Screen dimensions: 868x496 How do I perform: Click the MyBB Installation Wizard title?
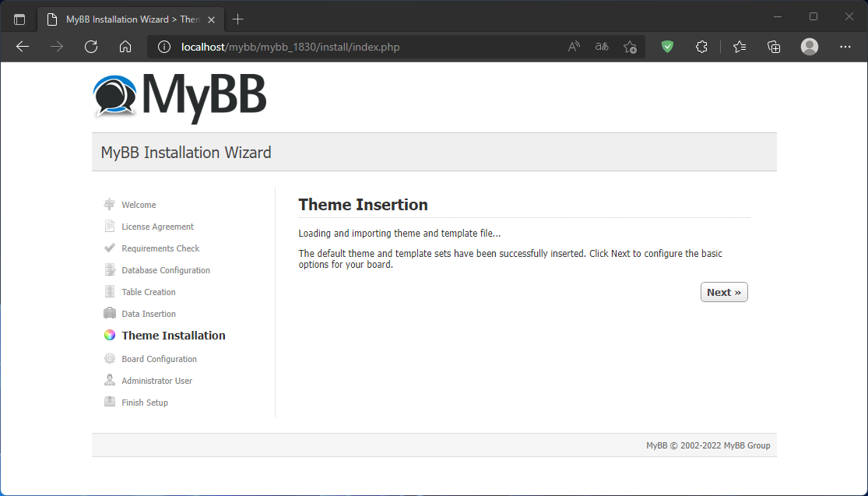click(x=186, y=153)
